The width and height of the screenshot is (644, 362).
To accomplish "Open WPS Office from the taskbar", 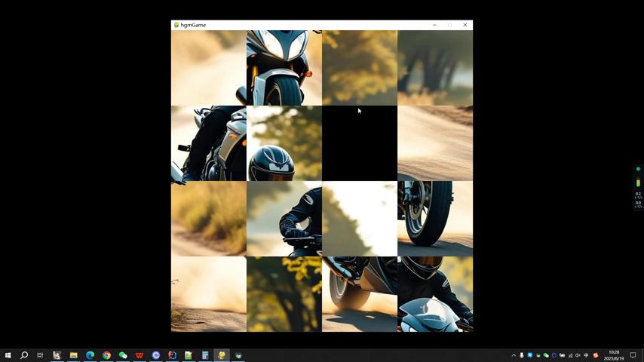I will click(x=140, y=355).
